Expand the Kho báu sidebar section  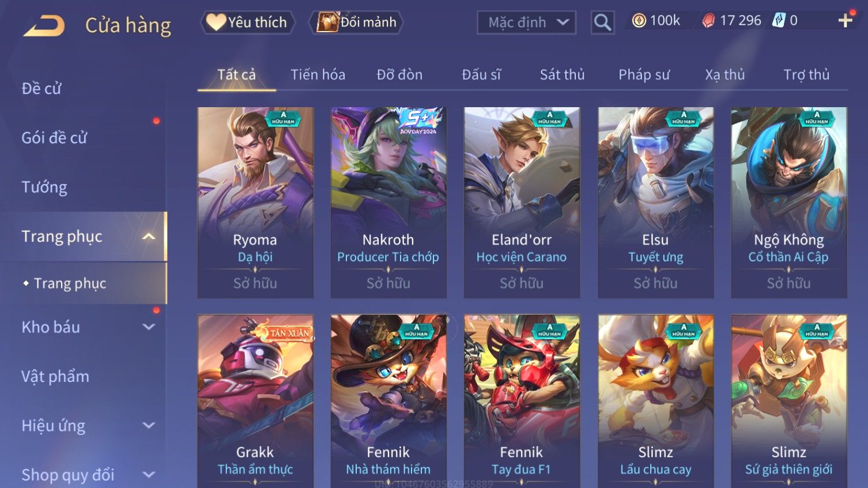coord(149,327)
